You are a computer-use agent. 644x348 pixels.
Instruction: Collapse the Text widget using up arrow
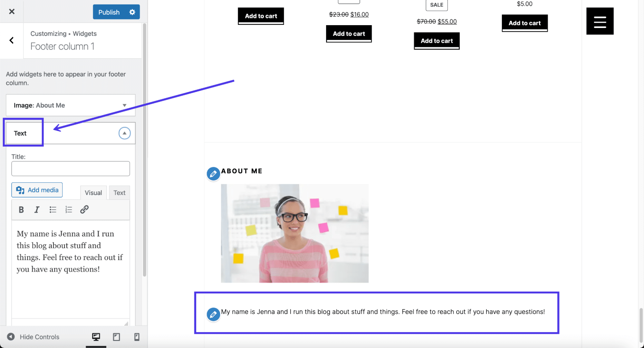124,133
